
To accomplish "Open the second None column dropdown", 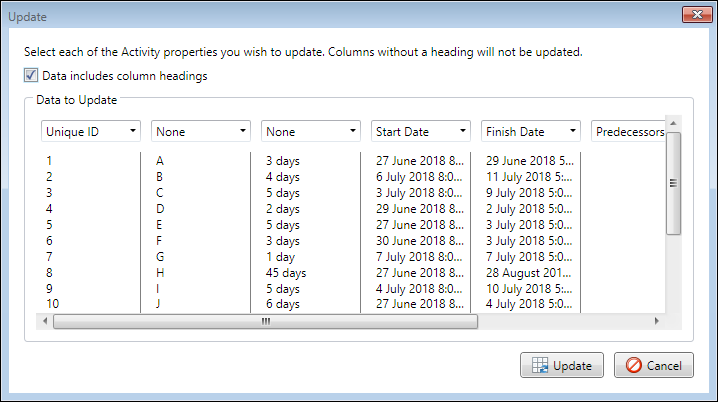I will [x=311, y=131].
